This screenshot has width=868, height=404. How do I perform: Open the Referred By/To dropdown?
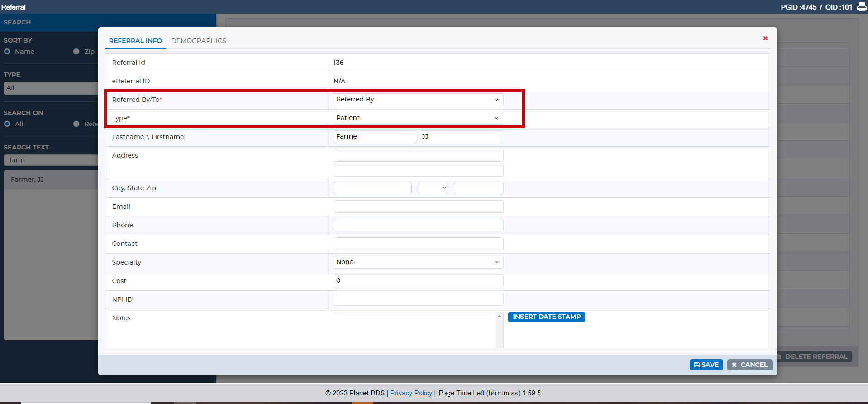(418, 100)
